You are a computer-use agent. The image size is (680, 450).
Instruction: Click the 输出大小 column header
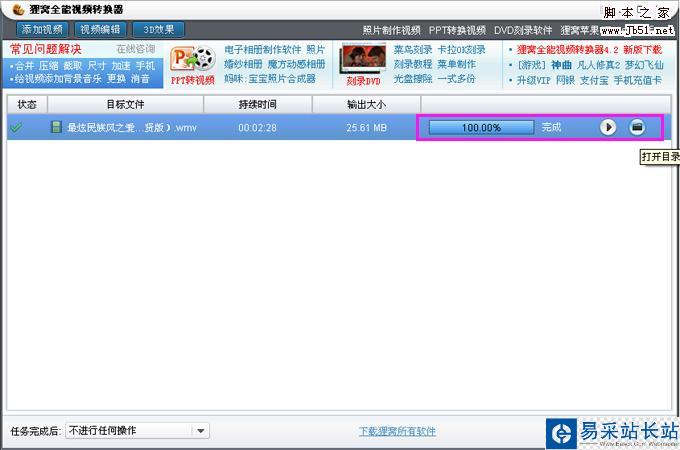coord(366,104)
